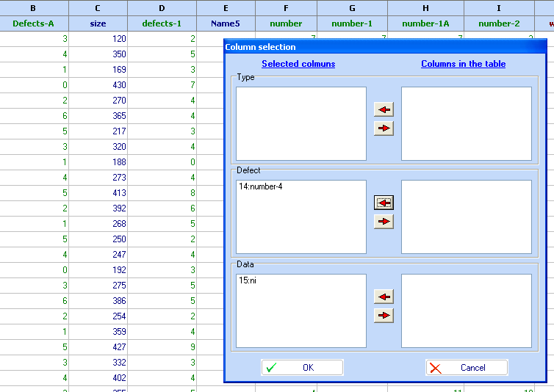Click the defects-1 column header
The image size is (554, 392).
click(x=162, y=23)
